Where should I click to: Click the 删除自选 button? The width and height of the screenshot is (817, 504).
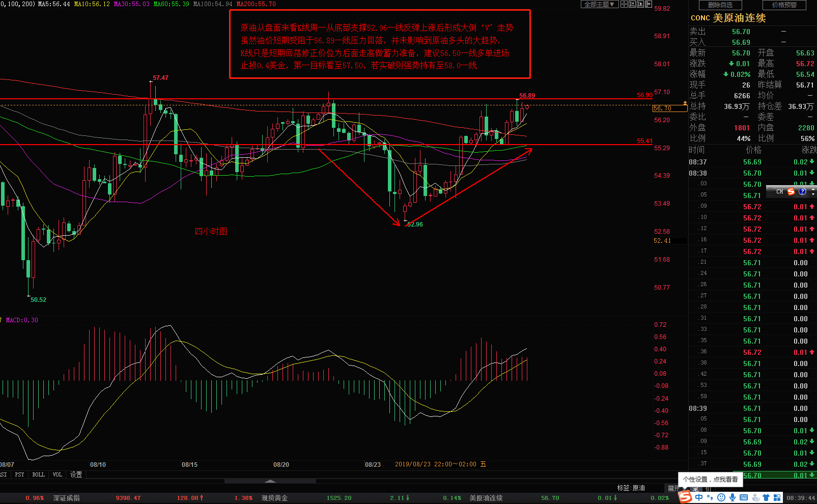[720, 5]
